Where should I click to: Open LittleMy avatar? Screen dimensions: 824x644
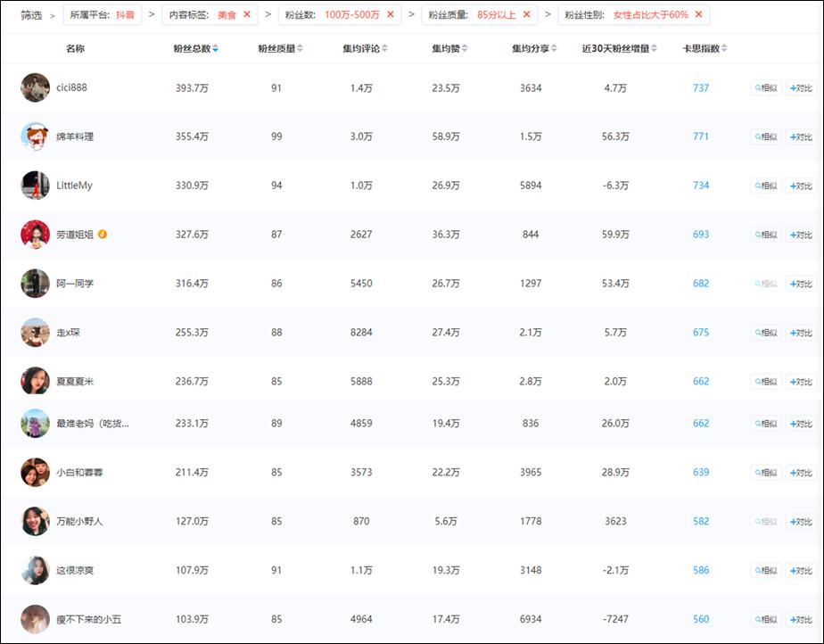point(35,186)
